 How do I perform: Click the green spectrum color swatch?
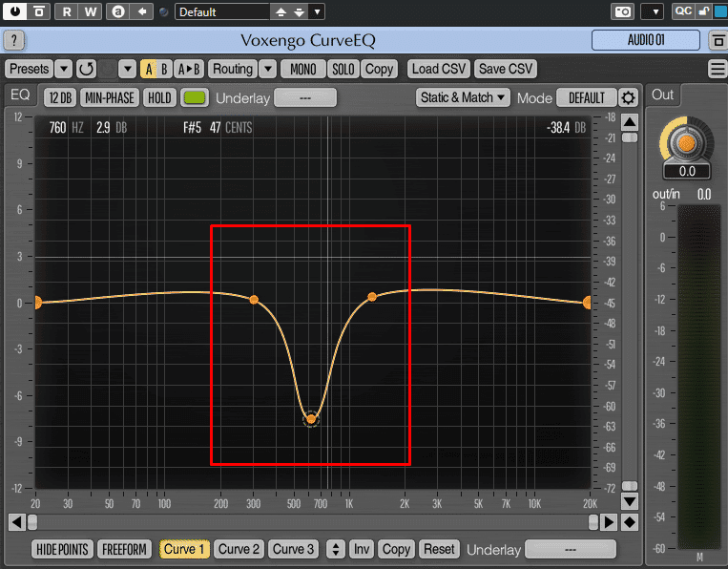point(195,97)
